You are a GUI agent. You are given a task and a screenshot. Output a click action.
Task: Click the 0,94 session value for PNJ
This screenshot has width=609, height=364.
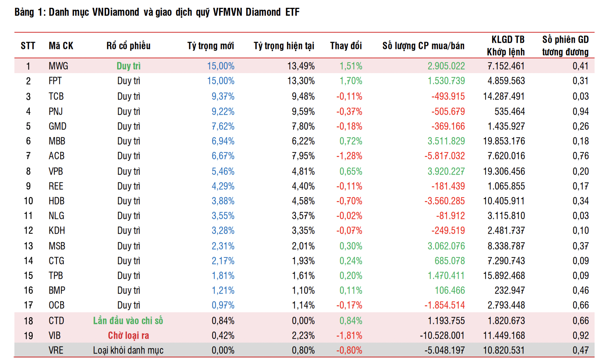click(x=581, y=112)
